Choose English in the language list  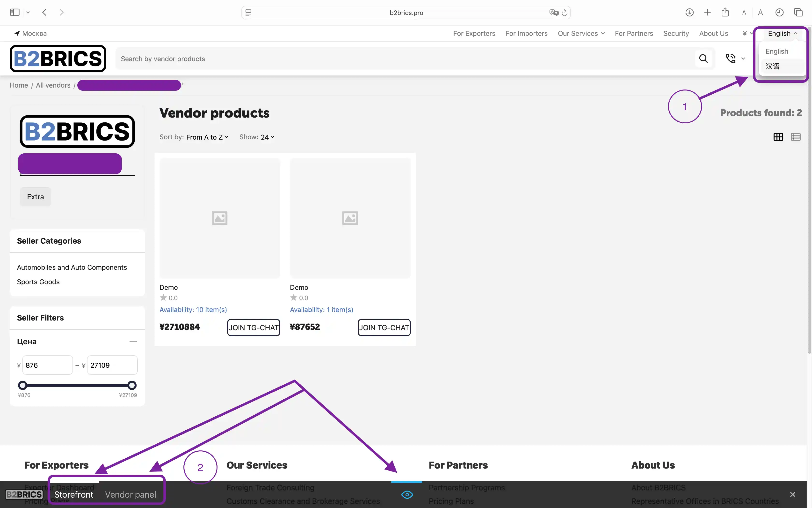[x=777, y=51]
